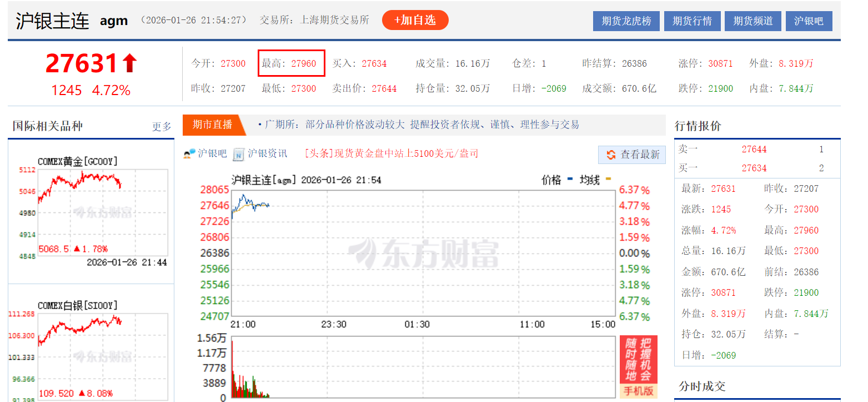Click the agm contract code beside the title

click(x=114, y=21)
